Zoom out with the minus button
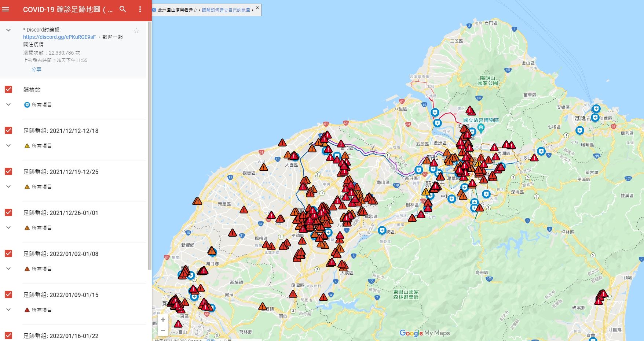This screenshot has height=341, width=644. [163, 331]
